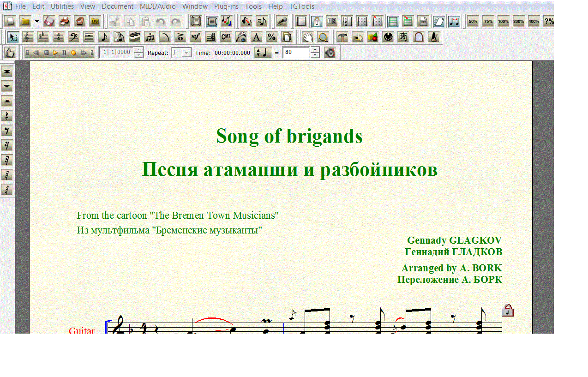Set zoom to 75%
The height and width of the screenshot is (377, 588).
[488, 21]
